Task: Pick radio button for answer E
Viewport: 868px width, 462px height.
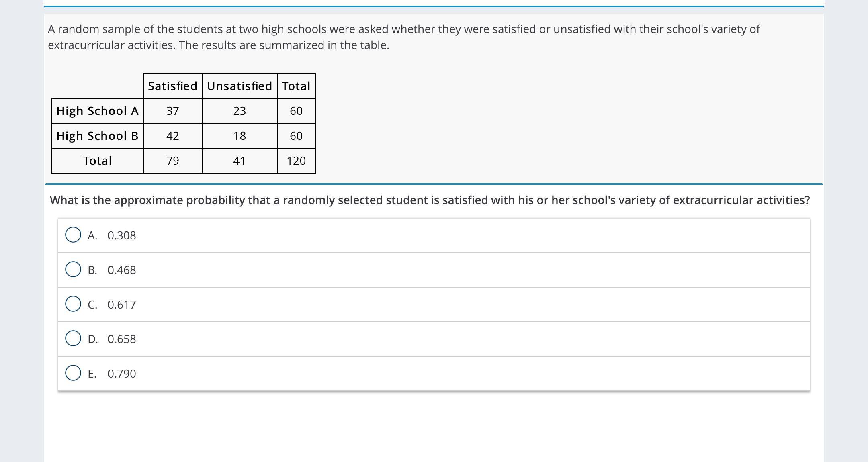Action: click(x=73, y=373)
